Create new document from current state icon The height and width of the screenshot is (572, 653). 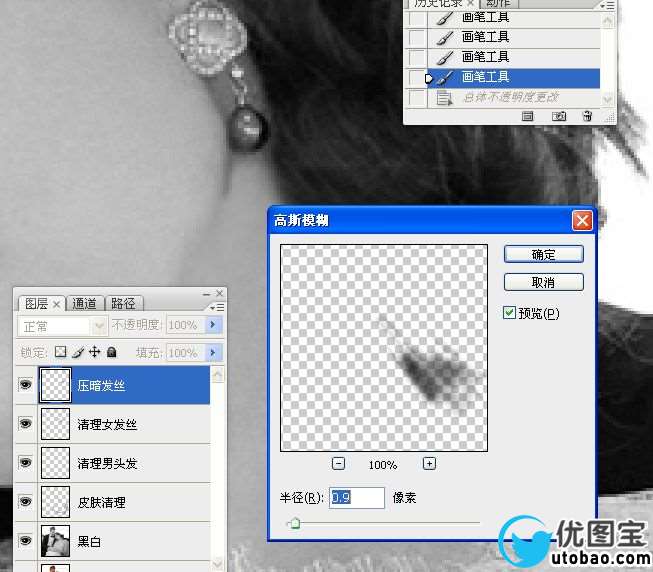[527, 116]
